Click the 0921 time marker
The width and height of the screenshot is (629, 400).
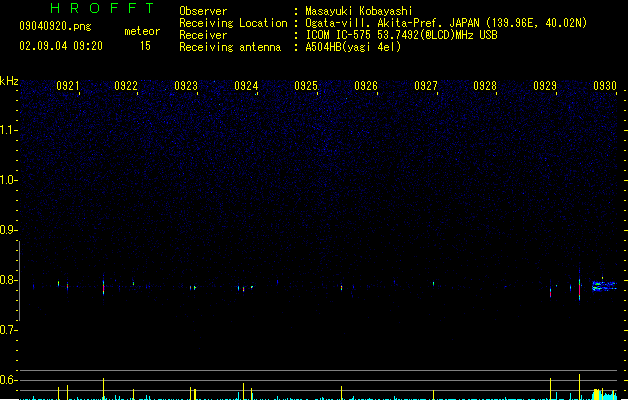tap(67, 86)
